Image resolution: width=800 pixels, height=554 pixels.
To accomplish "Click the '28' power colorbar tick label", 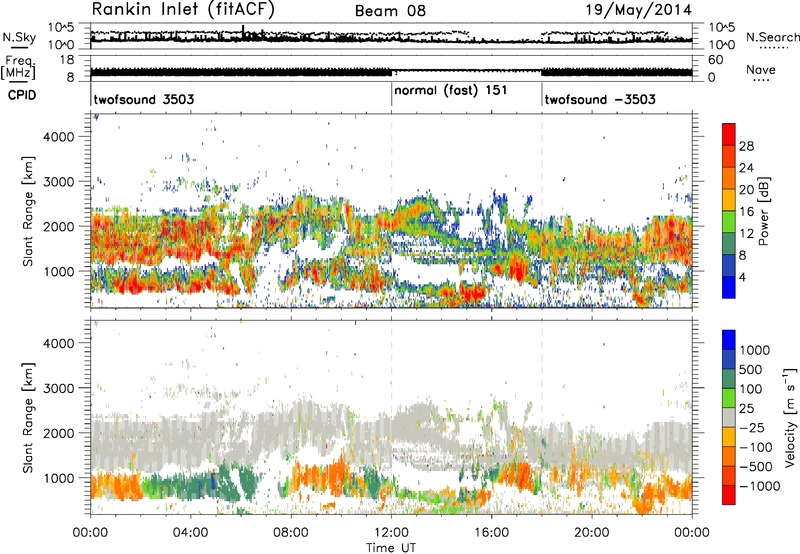I will click(x=746, y=146).
